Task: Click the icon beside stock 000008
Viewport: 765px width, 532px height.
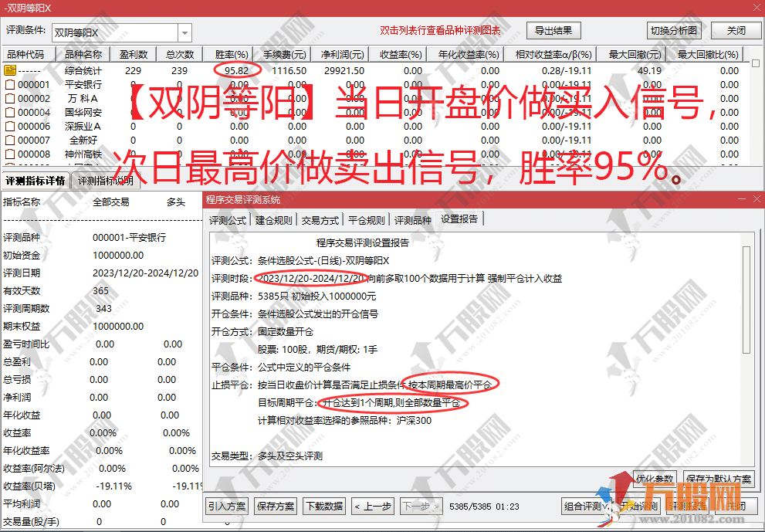Action: 10,154
